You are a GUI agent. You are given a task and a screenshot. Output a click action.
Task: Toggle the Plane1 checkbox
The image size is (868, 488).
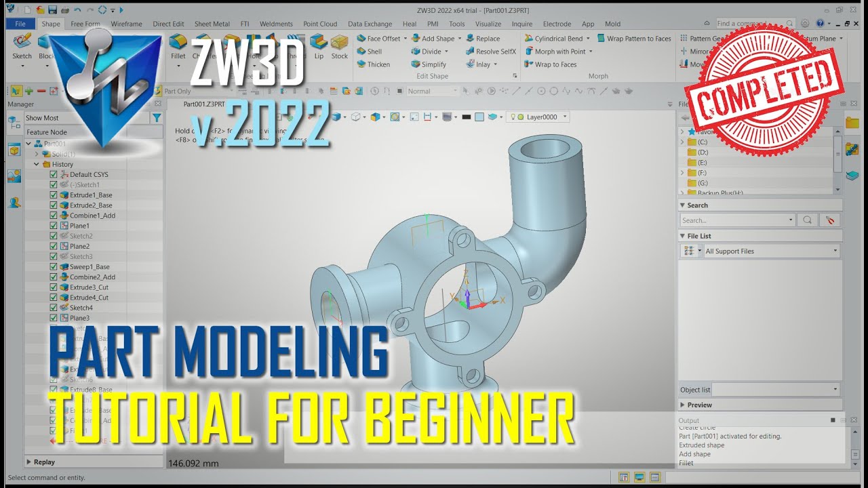point(54,226)
